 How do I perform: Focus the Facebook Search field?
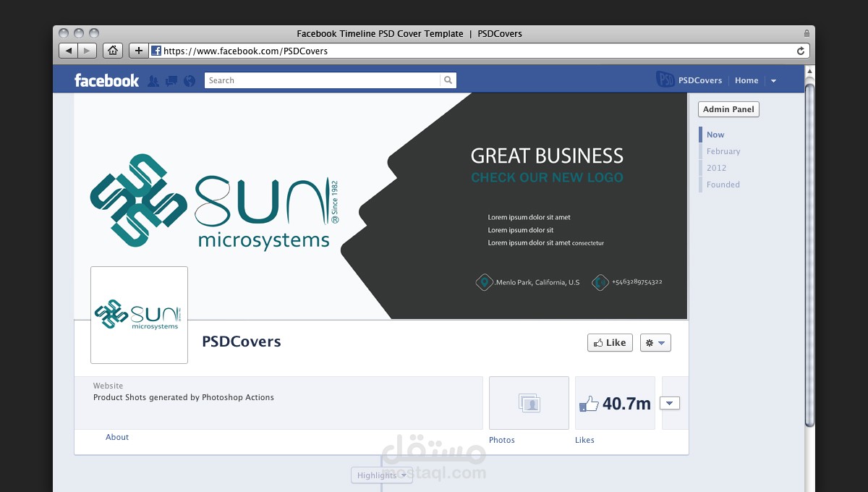[x=323, y=80]
